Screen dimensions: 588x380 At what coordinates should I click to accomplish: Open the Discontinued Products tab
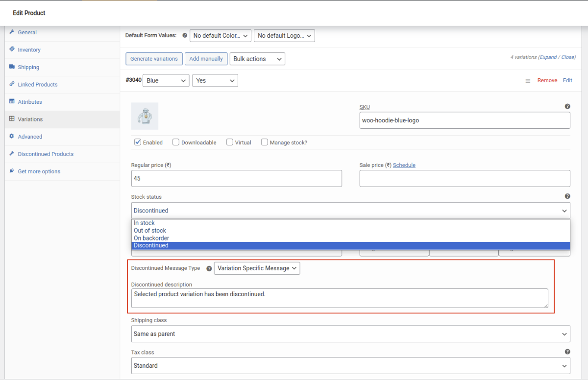46,154
